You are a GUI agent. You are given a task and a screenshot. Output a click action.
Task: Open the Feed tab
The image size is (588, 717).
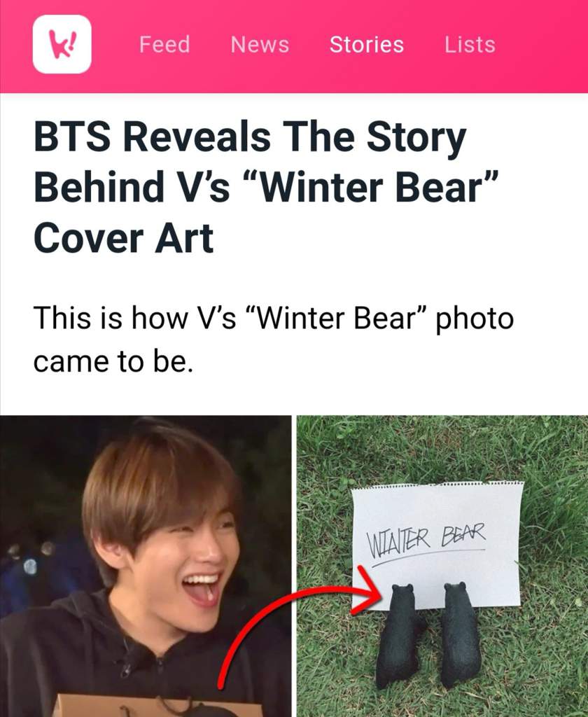[164, 44]
